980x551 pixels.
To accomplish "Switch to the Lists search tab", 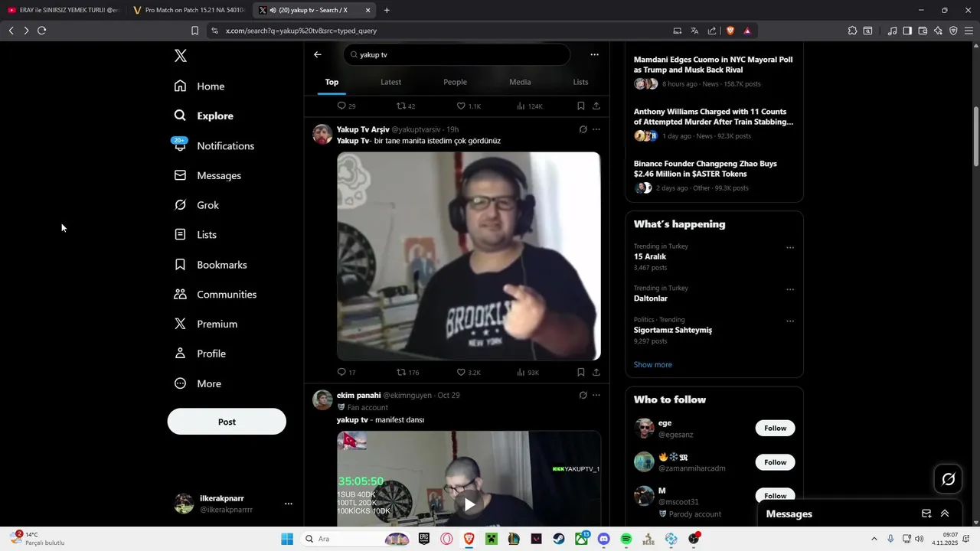I will point(580,82).
